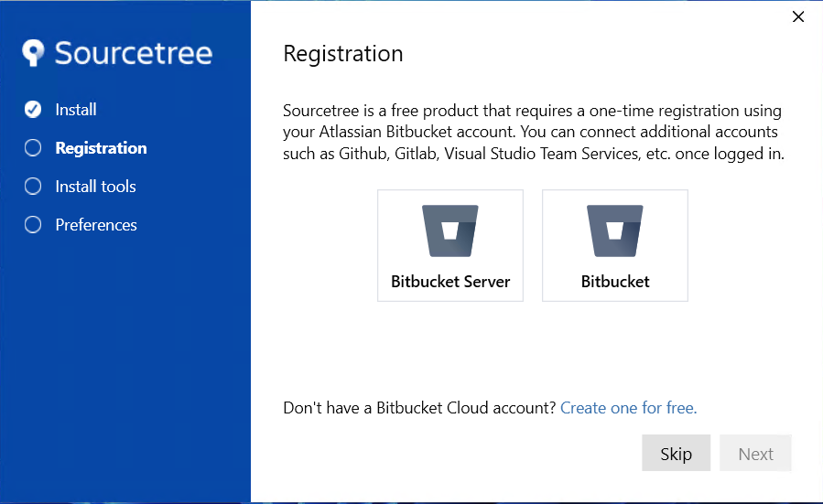Image resolution: width=823 pixels, height=504 pixels.
Task: Select the Bitbucket cloud bucket icon
Action: coord(614,231)
